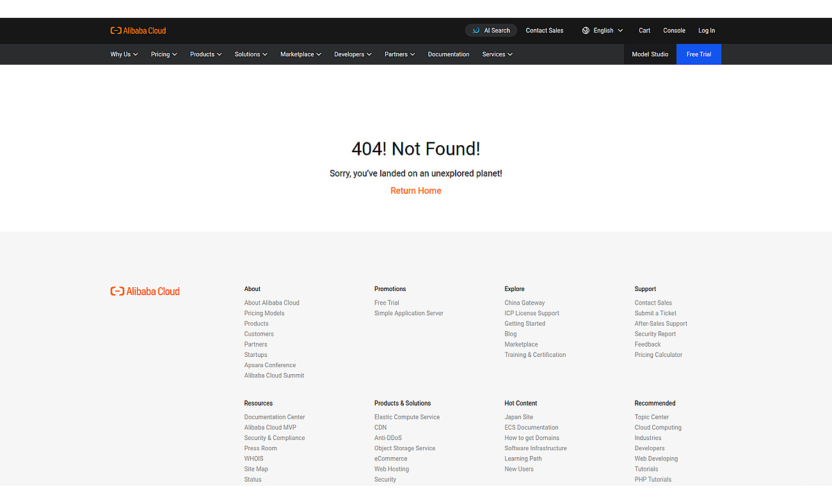Viewport: 832px width, 504px height.
Task: Expand the Partners navigation menu
Action: click(x=400, y=54)
